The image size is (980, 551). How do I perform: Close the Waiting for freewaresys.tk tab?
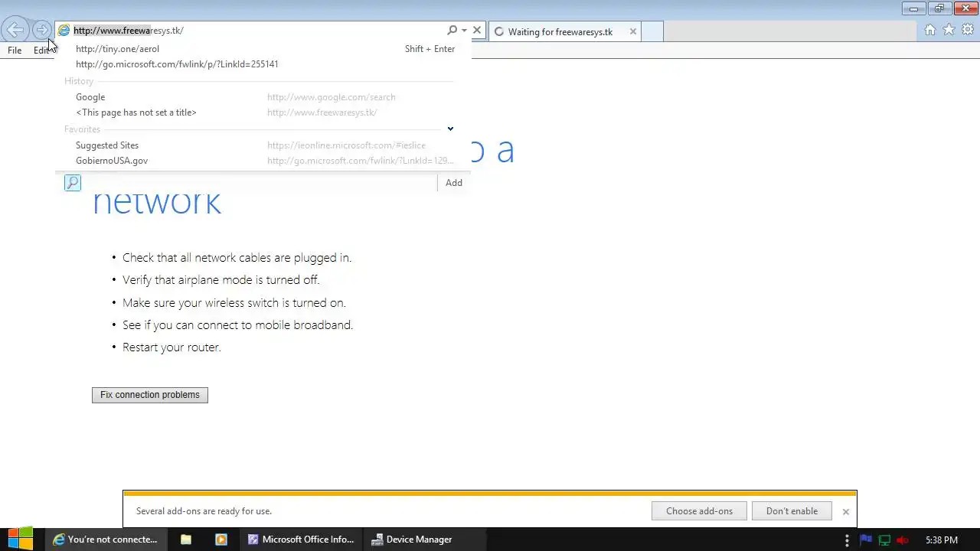633,31
